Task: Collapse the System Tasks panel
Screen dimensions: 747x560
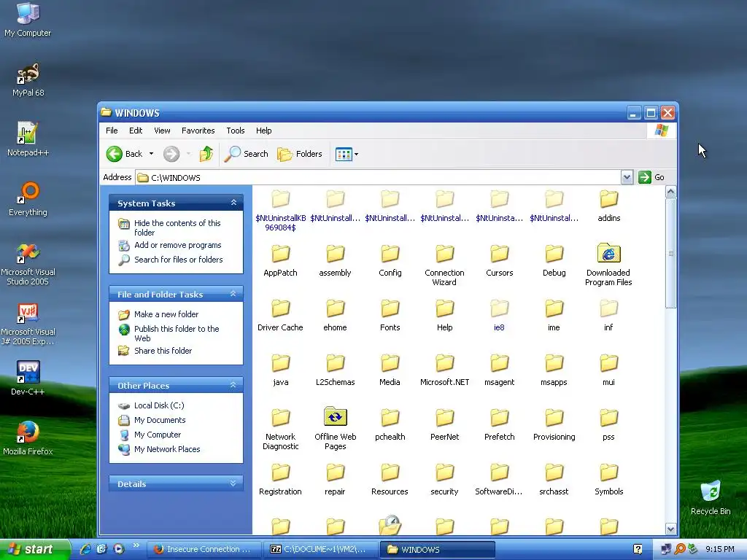Action: click(233, 203)
